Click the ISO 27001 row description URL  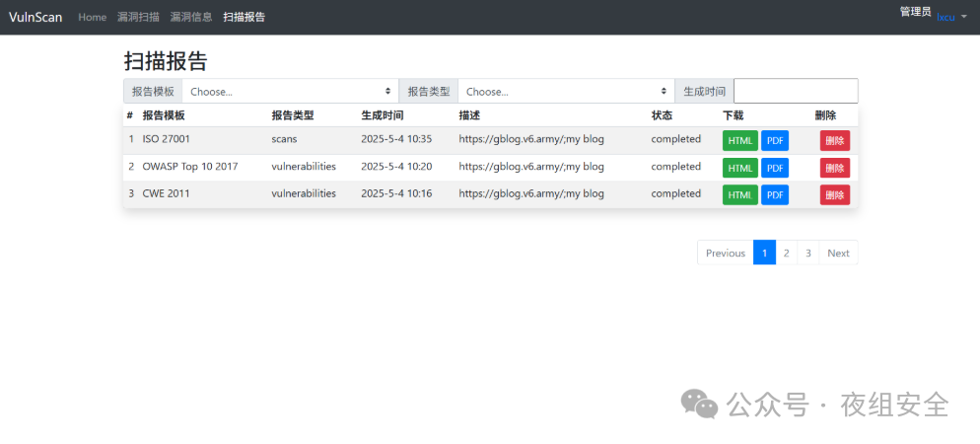[x=531, y=139]
